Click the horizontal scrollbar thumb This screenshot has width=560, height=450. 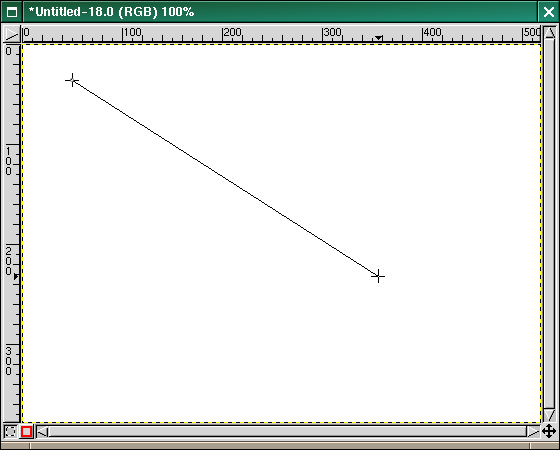coord(288,432)
